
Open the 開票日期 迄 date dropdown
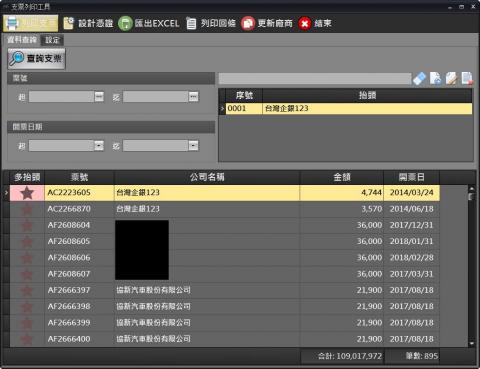193,145
